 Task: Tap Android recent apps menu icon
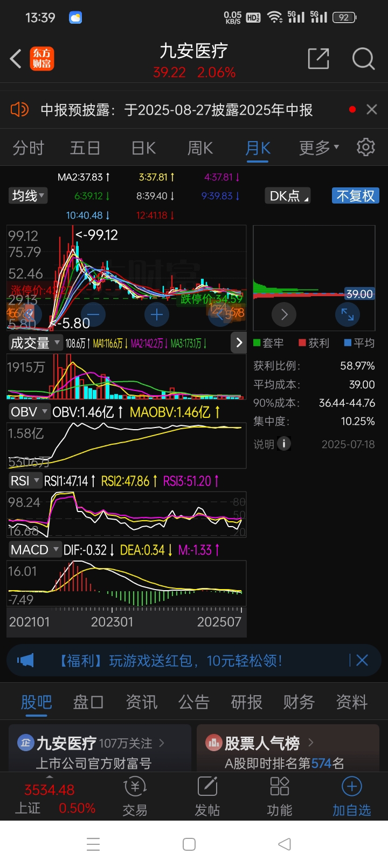pos(93,844)
